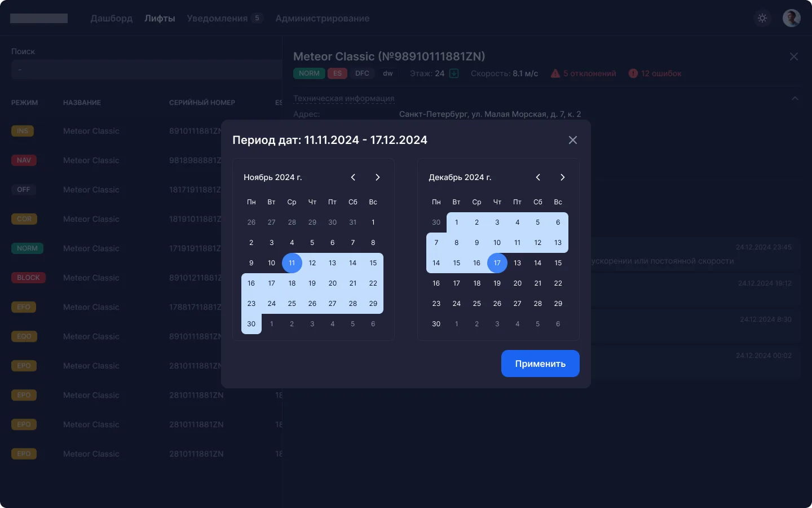The height and width of the screenshot is (508, 812).
Task: Go to previous month in November calendar
Action: [353, 177]
